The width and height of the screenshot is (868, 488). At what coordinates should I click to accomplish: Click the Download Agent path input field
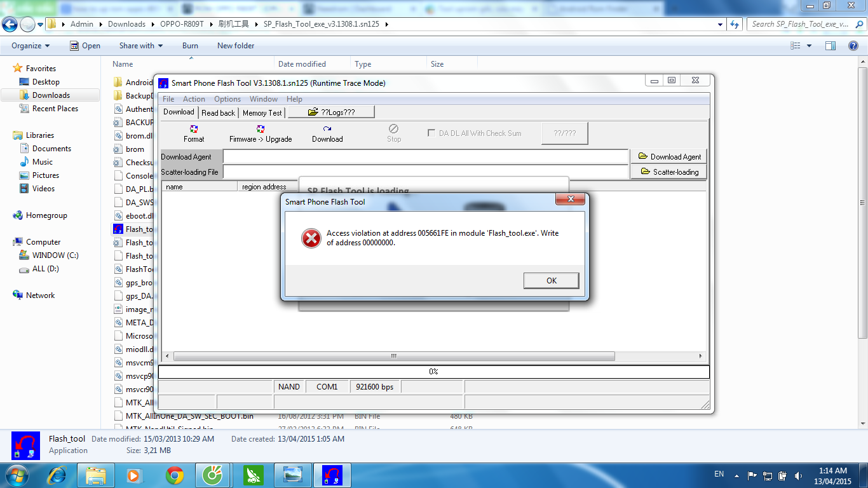[x=426, y=156]
